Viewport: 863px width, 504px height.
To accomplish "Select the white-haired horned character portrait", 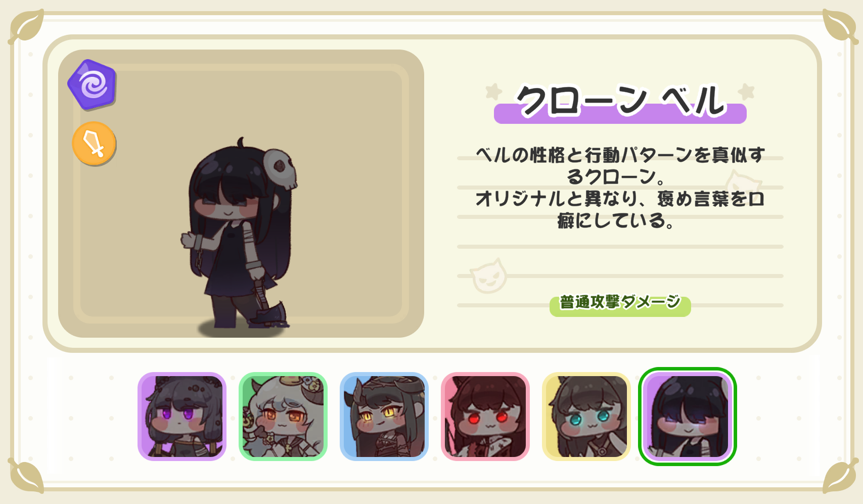I will point(283,417).
